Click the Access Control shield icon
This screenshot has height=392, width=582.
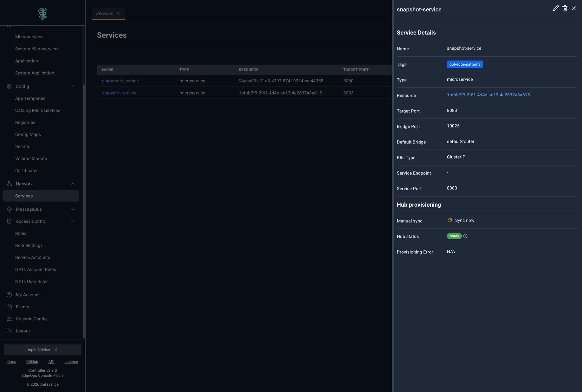tap(9, 221)
